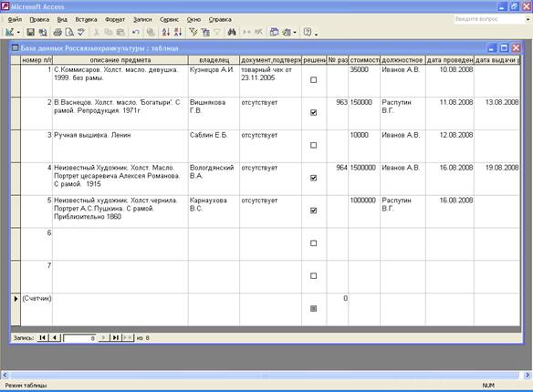This screenshot has width=533, height=392.
Task: Expand the help question box dropdown
Action: pyautogui.click(x=528, y=19)
